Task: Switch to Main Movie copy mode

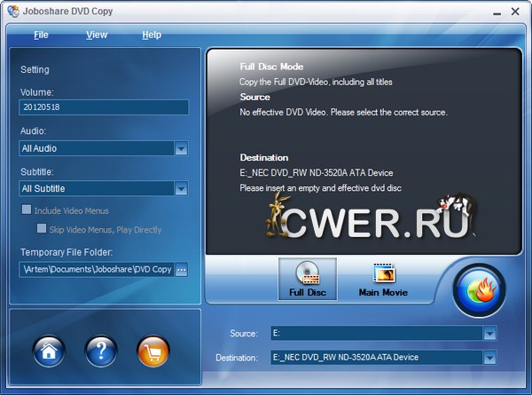Action: click(383, 279)
